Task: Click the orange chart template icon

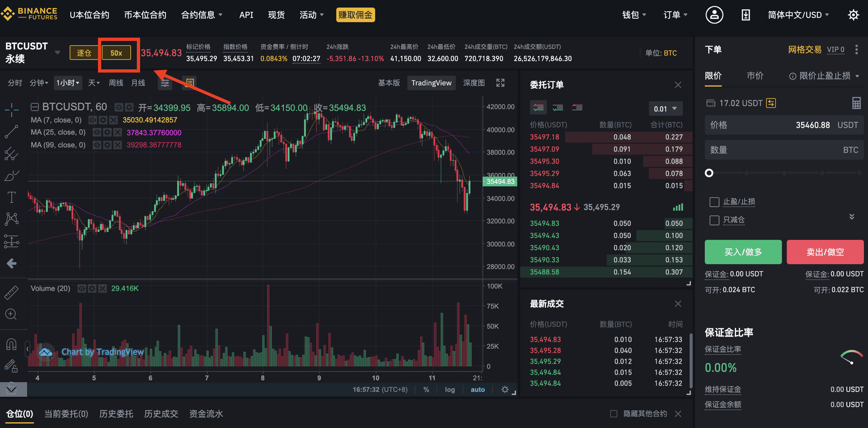Action: coord(189,83)
